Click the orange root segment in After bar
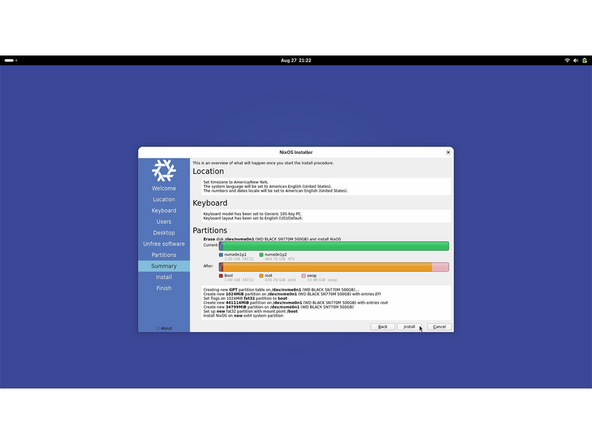The height and width of the screenshot is (444, 592). pos(327,267)
